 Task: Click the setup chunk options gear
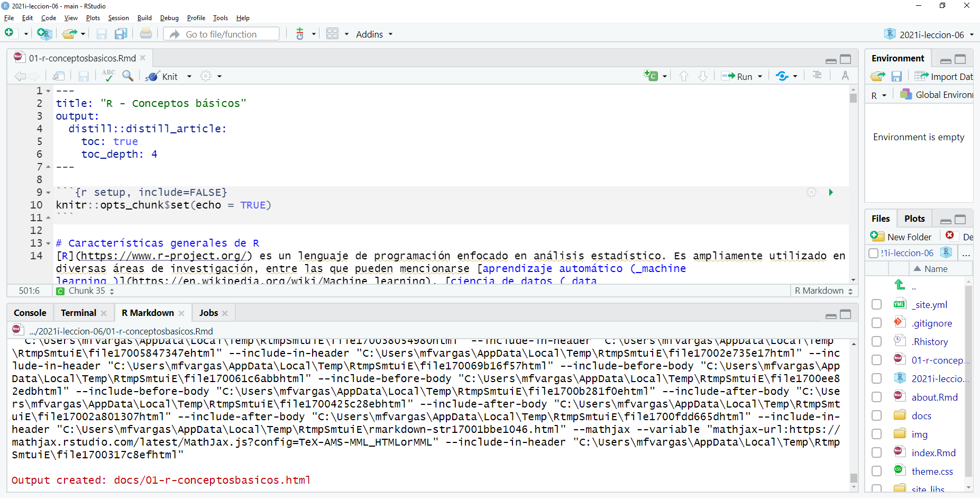811,192
